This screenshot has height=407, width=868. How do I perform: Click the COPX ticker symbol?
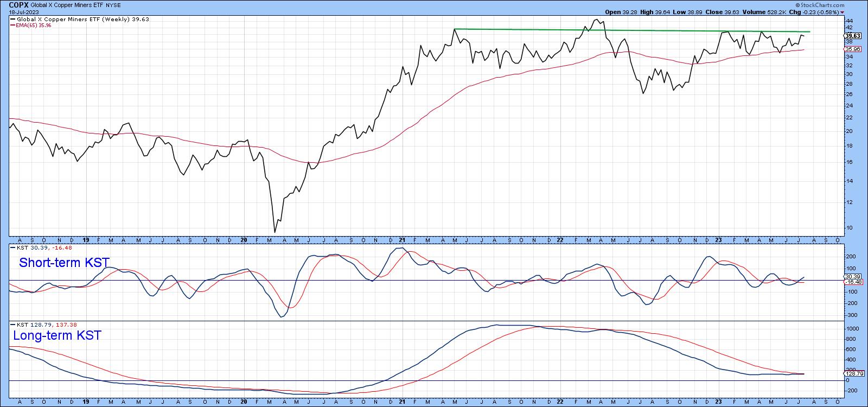(x=19, y=4)
